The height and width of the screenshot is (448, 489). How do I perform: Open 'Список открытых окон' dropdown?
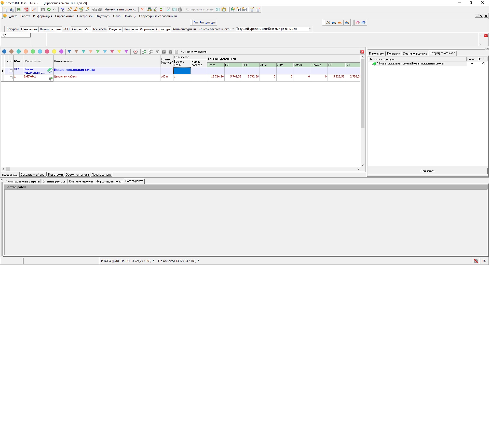pos(216,29)
